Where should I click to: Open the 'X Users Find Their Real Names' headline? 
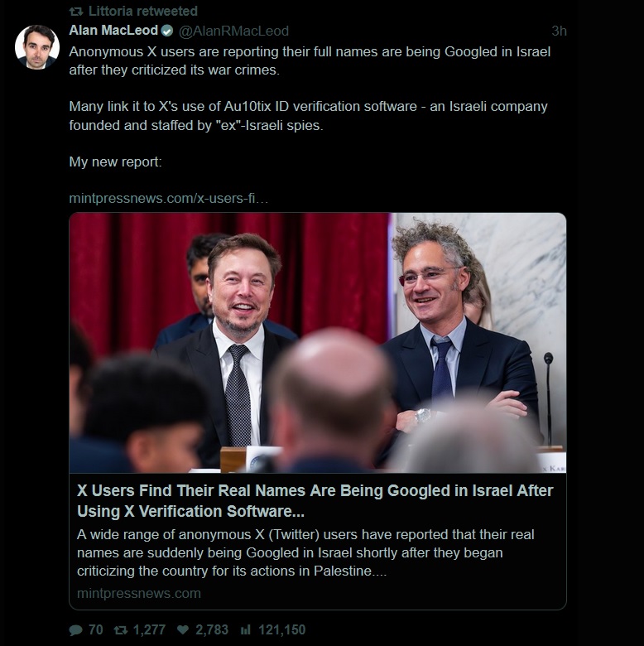click(315, 500)
